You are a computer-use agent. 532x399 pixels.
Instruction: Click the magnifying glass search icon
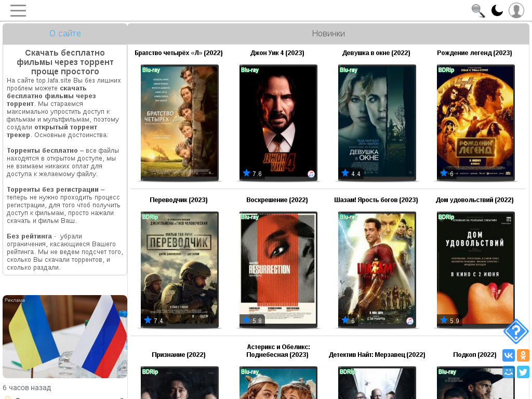point(478,10)
